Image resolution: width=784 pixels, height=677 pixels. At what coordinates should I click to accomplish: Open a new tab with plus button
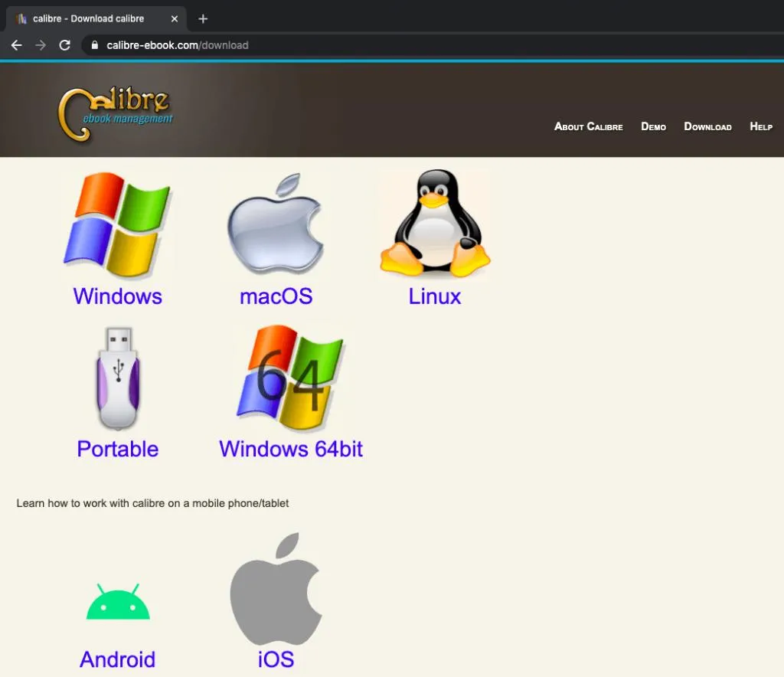point(202,19)
